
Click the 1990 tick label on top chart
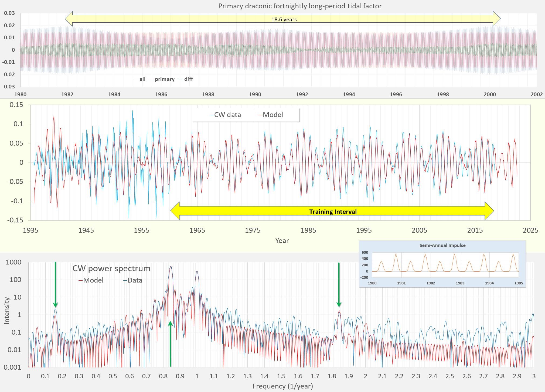click(x=255, y=94)
